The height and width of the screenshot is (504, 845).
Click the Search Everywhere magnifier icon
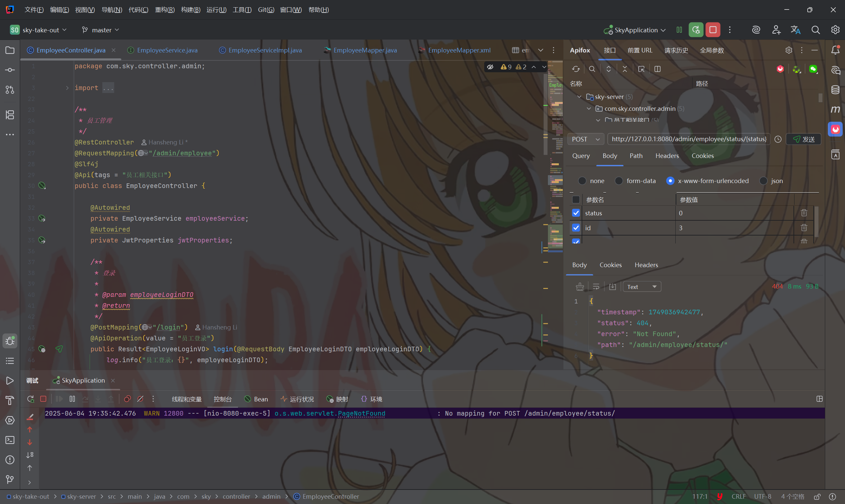click(815, 30)
